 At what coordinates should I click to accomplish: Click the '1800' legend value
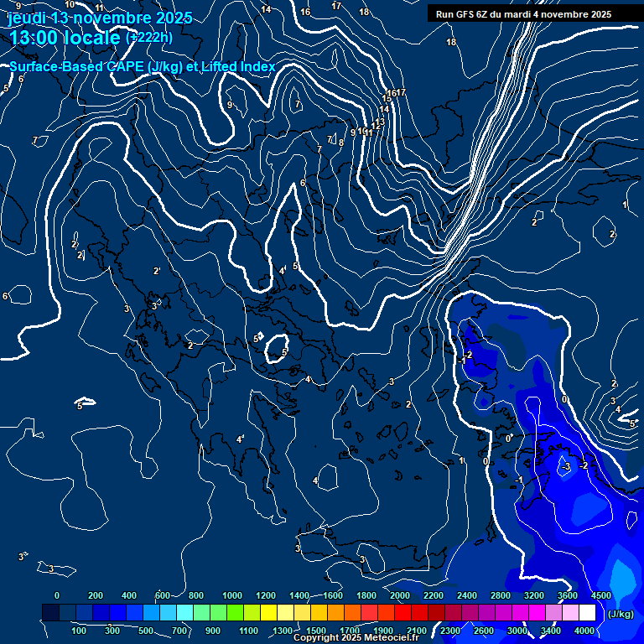pyautogui.click(x=366, y=595)
